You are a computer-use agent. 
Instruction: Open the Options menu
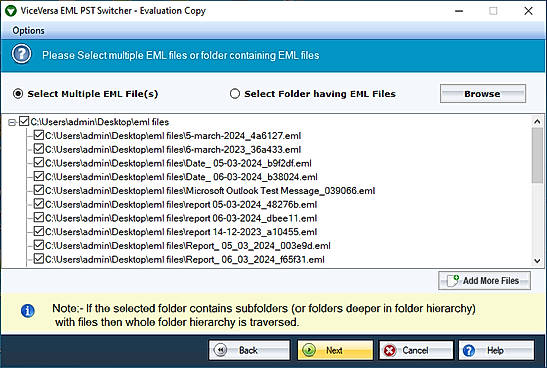coord(28,31)
